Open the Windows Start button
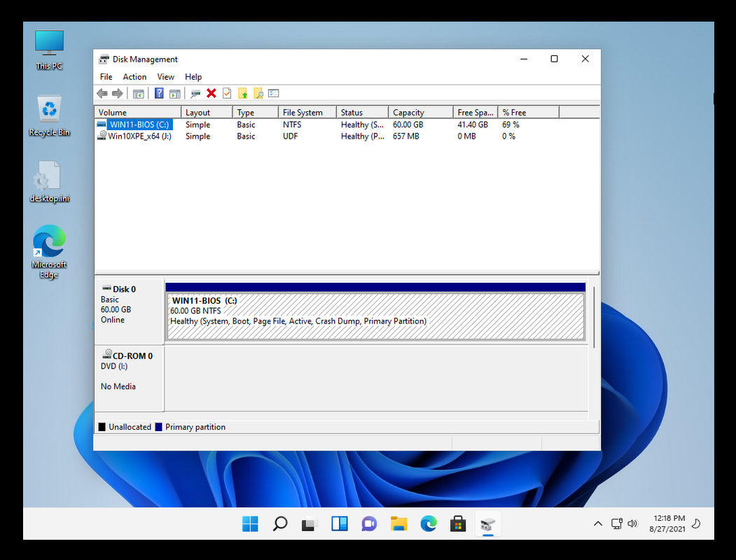Viewport: 736px width, 560px height. (250, 524)
